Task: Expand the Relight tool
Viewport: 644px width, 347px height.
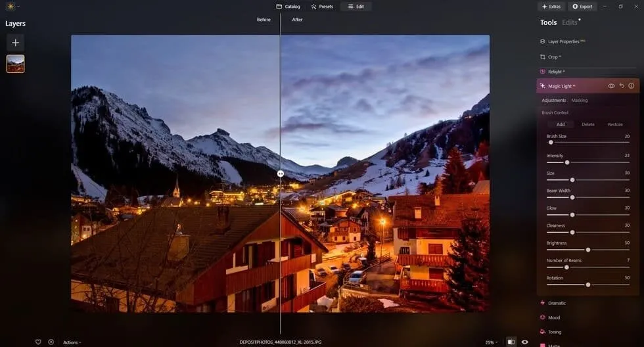Action: point(553,72)
